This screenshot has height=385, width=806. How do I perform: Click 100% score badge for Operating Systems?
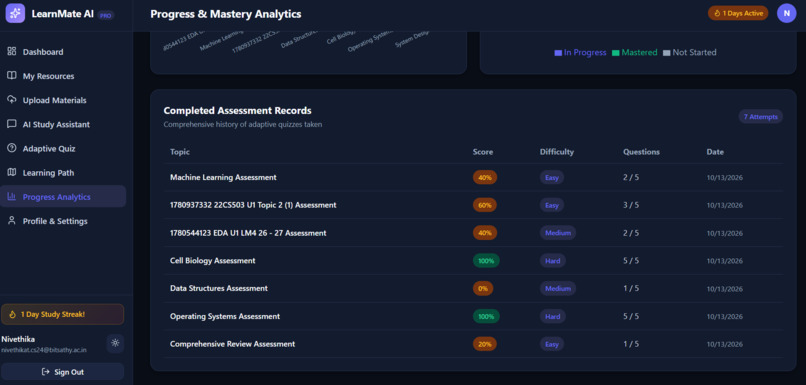pyautogui.click(x=486, y=316)
